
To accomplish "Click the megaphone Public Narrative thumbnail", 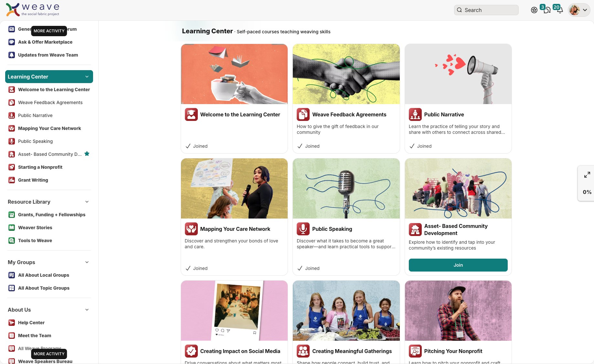I will tap(458, 74).
